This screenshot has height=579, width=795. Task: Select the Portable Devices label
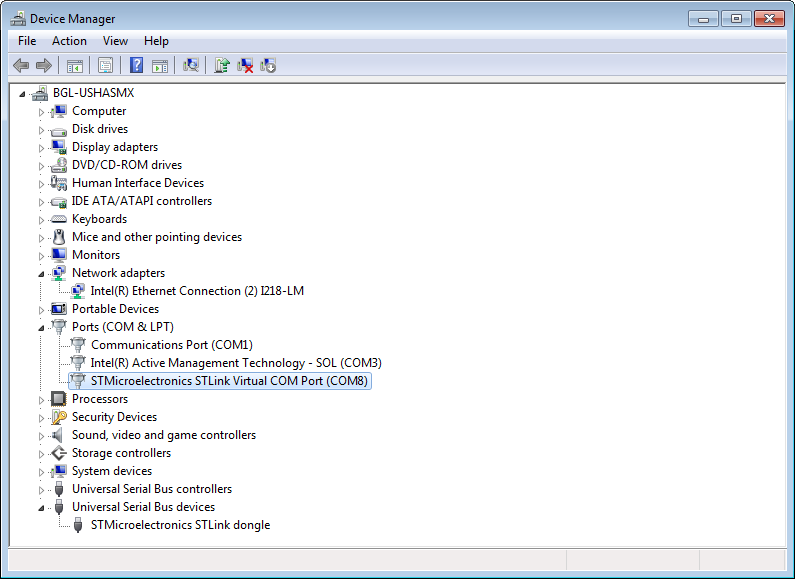coord(116,309)
